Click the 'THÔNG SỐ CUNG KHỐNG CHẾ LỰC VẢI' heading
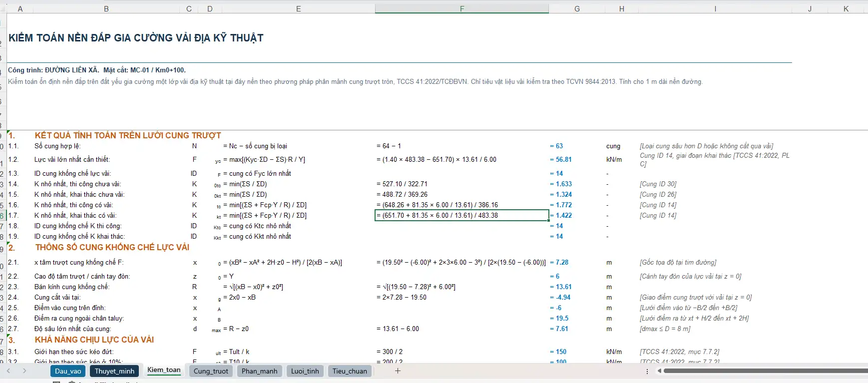This screenshot has width=868, height=383. [112, 247]
